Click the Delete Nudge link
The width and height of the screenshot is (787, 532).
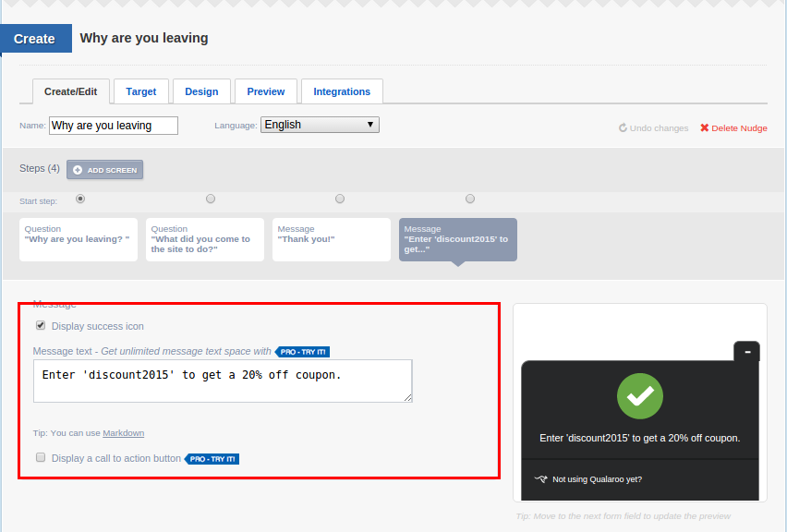(x=733, y=128)
